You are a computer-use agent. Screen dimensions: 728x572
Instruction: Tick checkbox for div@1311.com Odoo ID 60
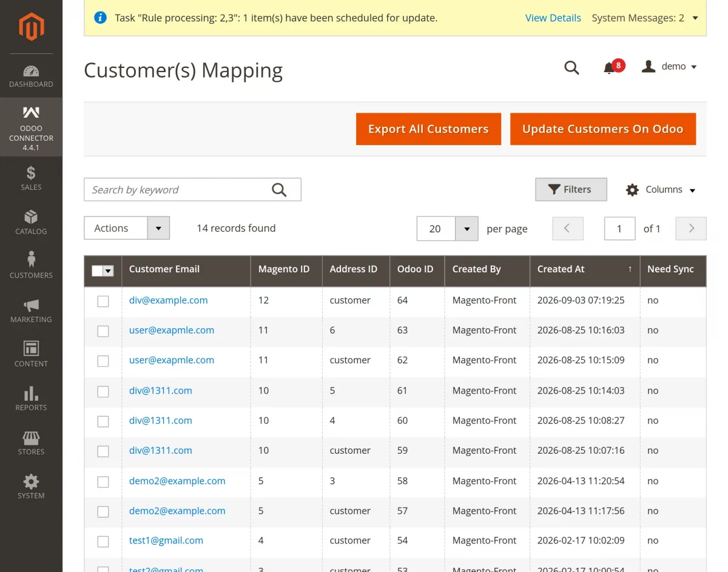103,421
